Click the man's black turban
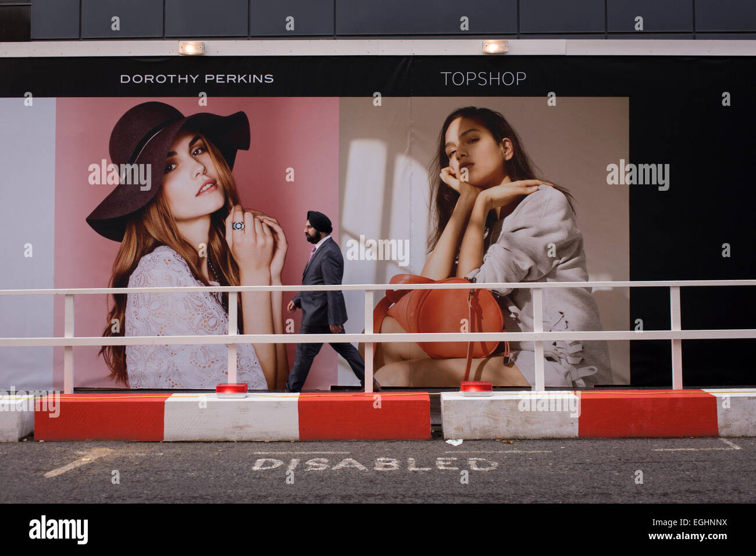756x556 pixels. 319,220
